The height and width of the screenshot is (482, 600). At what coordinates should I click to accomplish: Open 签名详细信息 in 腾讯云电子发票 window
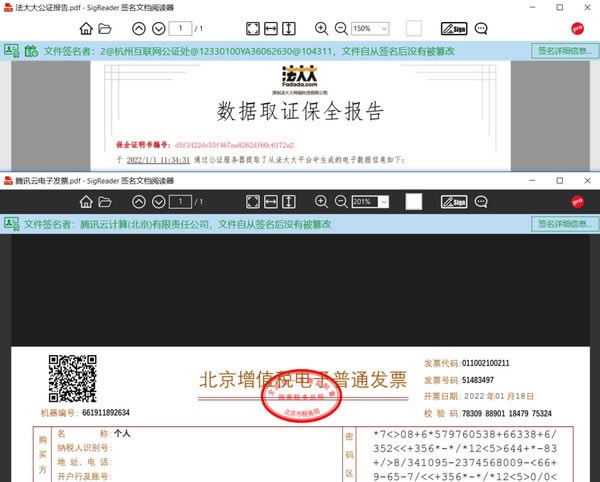tap(565, 224)
